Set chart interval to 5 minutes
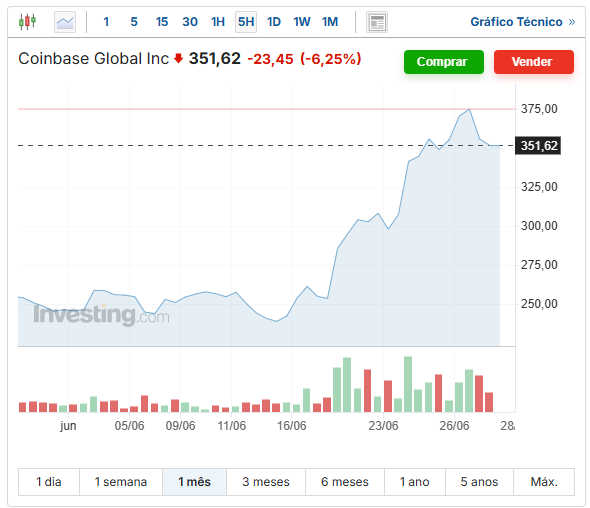The width and height of the screenshot is (590, 508). 134,22
